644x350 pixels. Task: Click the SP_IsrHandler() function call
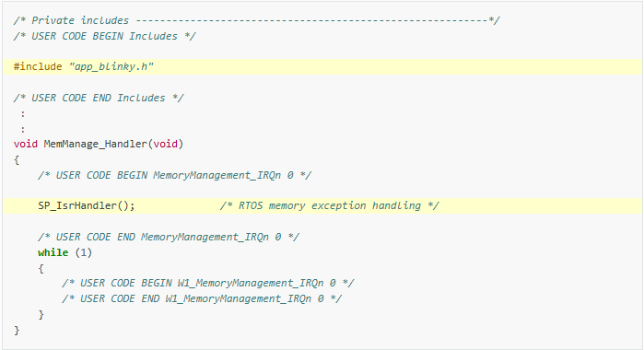(87, 205)
